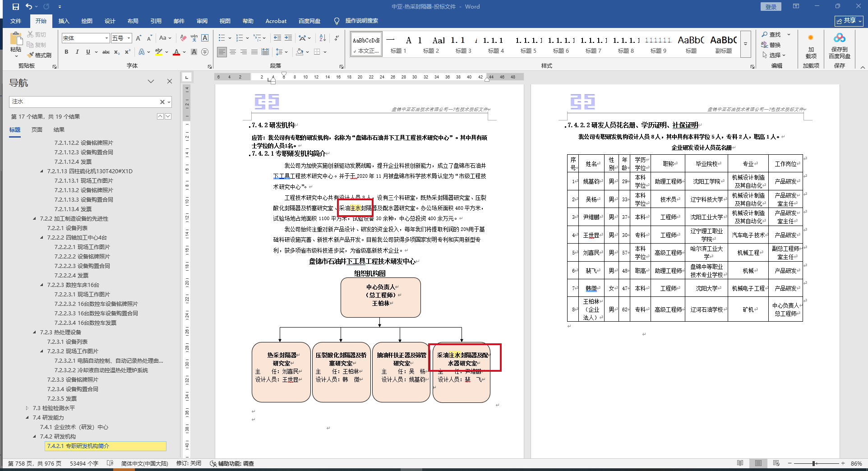This screenshot has width=868, height=471.
Task: Open the line spacing dropdown
Action: click(x=282, y=52)
